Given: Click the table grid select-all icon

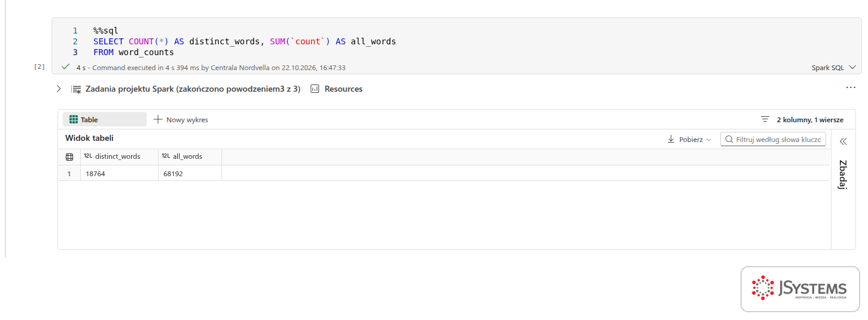Looking at the screenshot, I should (x=69, y=157).
